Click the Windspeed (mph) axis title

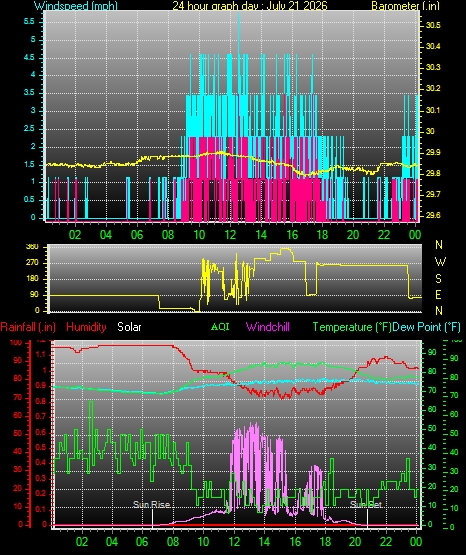76,6
